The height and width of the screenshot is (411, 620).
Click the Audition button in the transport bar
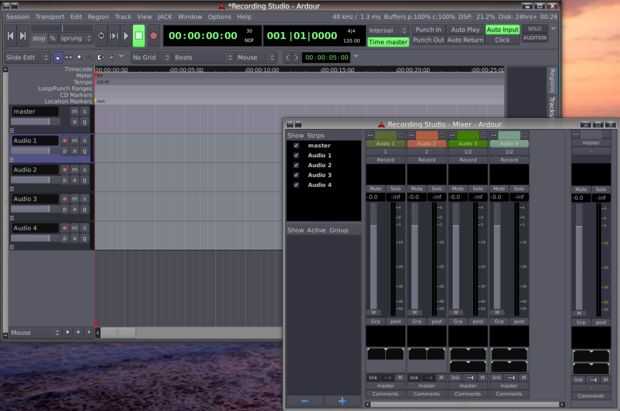pyautogui.click(x=535, y=38)
